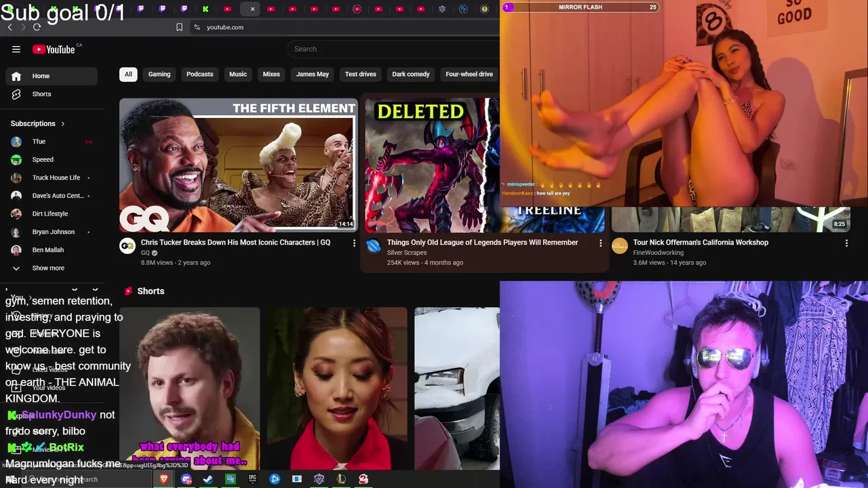Open Things Only Old League Players title

[482, 242]
